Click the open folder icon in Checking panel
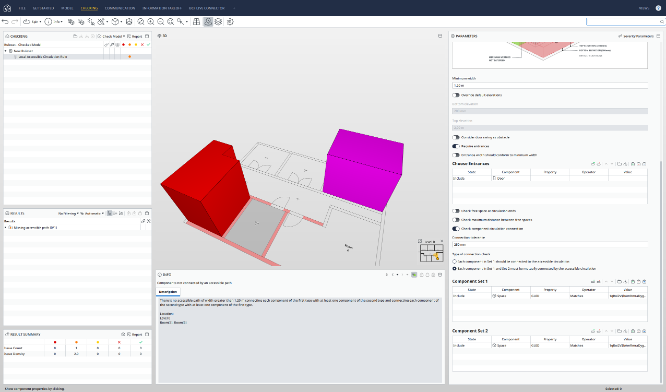 75,37
